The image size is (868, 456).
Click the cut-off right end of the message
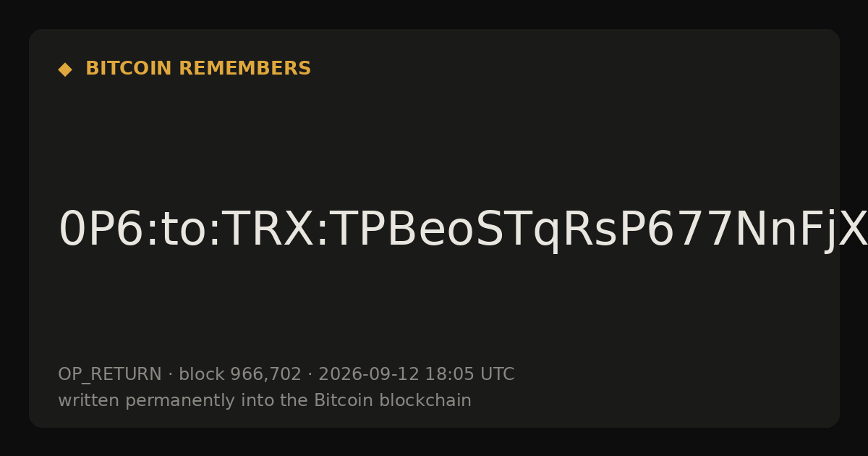[x=854, y=231]
